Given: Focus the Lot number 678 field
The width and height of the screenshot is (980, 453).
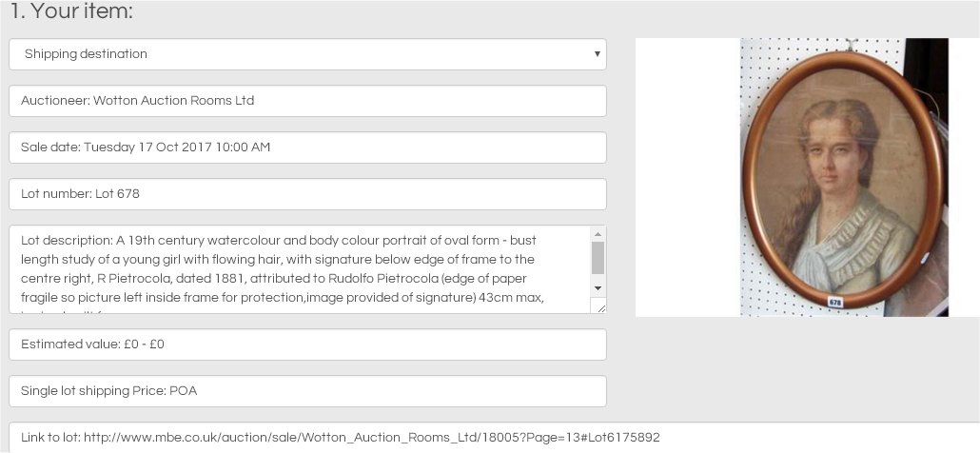Looking at the screenshot, I should 307,194.
